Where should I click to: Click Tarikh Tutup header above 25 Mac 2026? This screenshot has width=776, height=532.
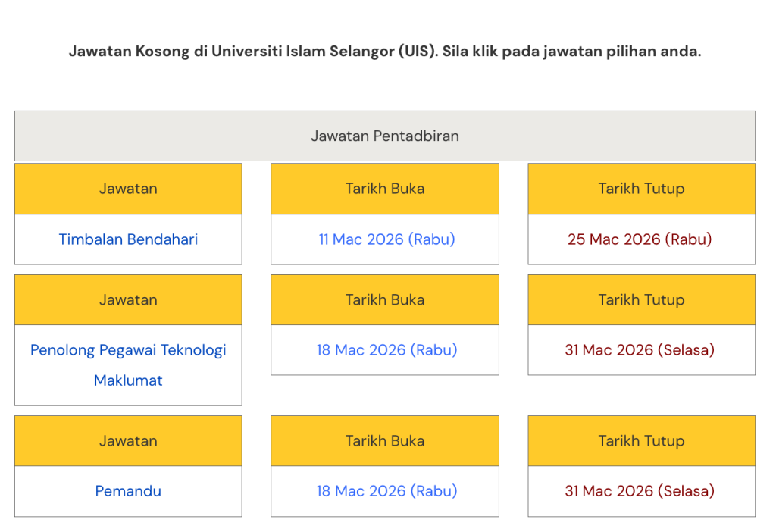pos(641,189)
